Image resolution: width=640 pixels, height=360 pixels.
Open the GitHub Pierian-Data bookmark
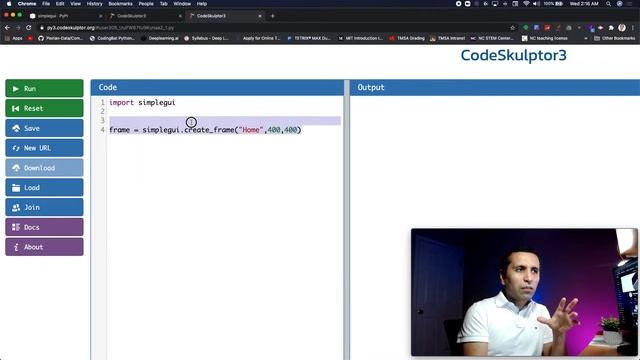click(60, 38)
